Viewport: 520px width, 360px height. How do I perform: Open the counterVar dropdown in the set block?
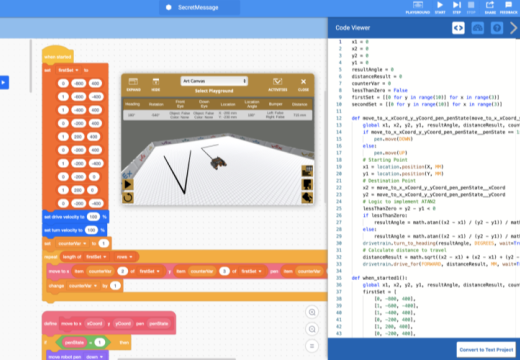click(72, 243)
